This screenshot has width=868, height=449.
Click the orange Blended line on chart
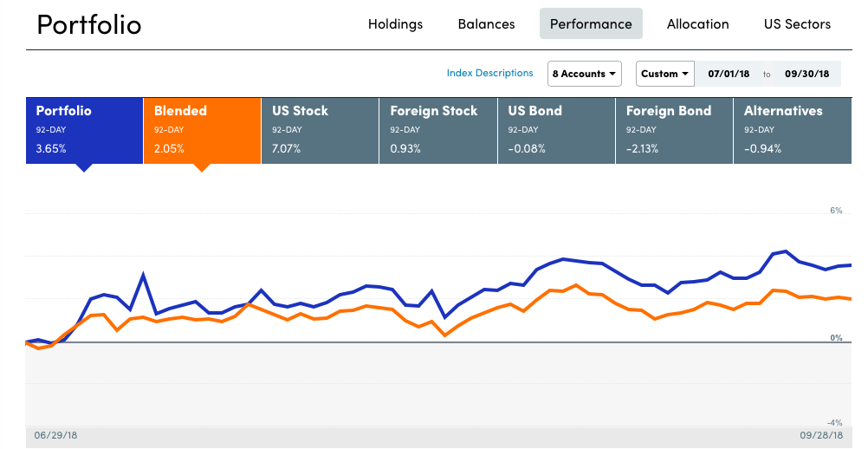(576, 285)
